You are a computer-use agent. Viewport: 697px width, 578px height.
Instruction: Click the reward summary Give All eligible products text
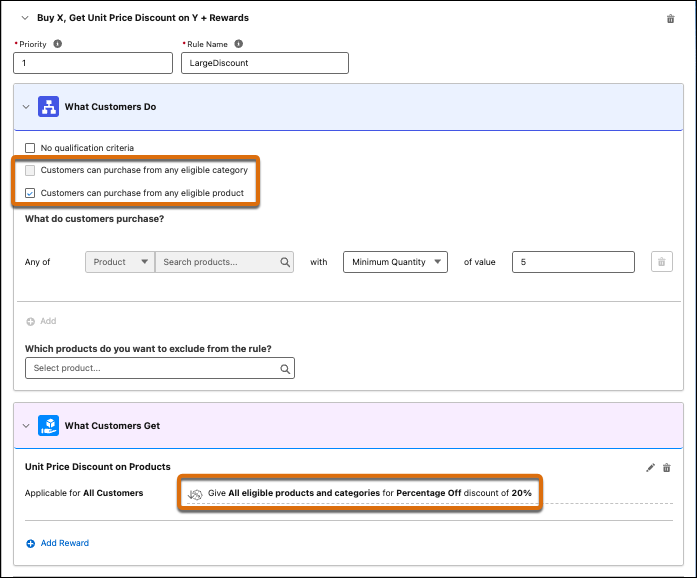[x=369, y=493]
